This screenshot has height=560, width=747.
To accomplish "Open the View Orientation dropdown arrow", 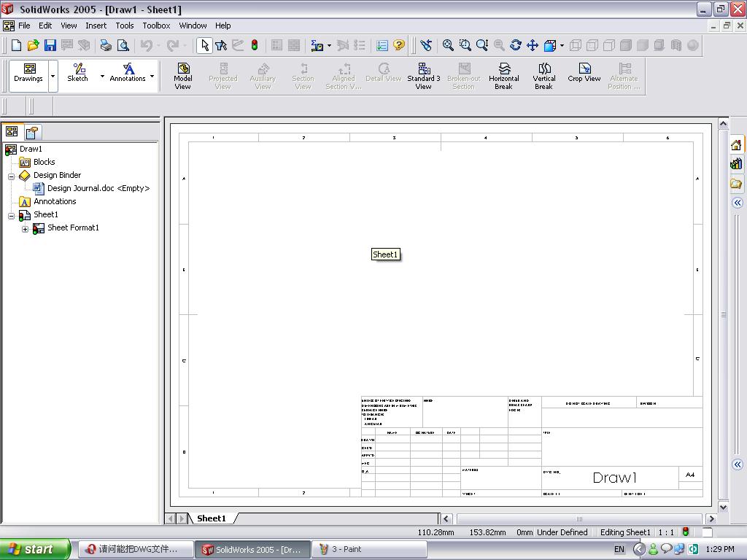I will [562, 46].
